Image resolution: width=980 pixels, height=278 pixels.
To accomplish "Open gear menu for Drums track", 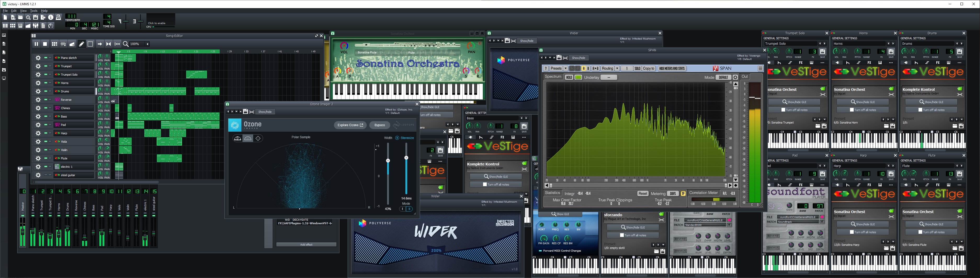I will click(38, 91).
